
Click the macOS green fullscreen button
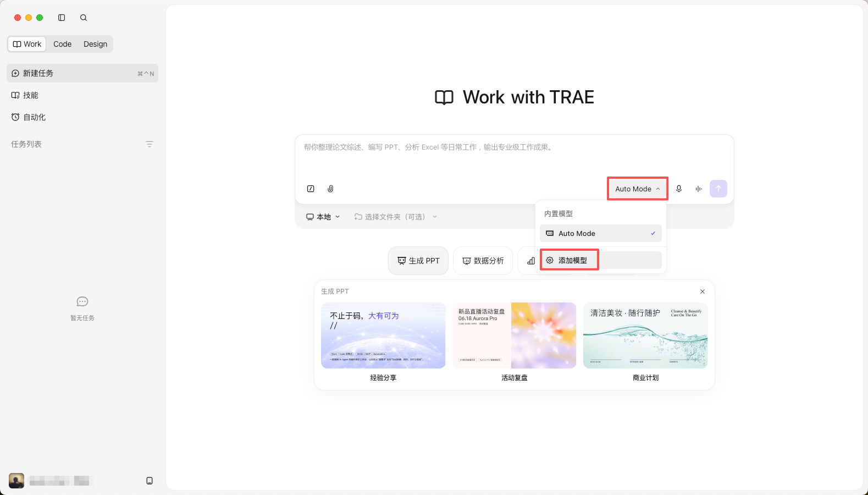pyautogui.click(x=40, y=18)
